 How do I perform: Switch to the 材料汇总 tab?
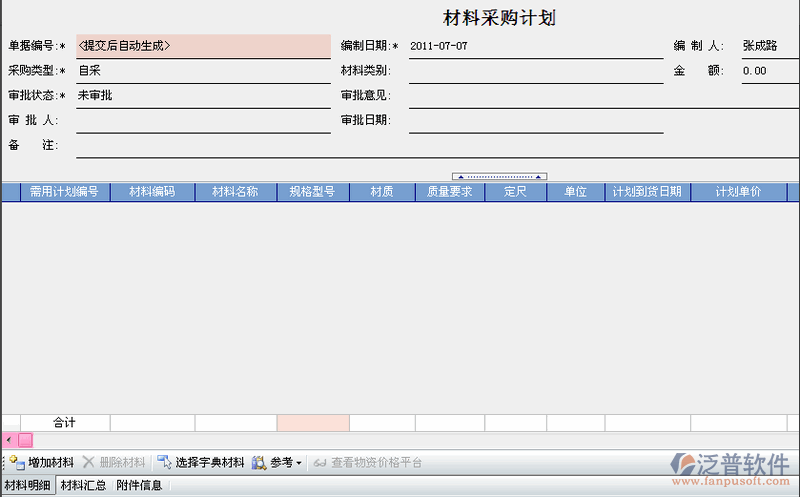coord(83,485)
